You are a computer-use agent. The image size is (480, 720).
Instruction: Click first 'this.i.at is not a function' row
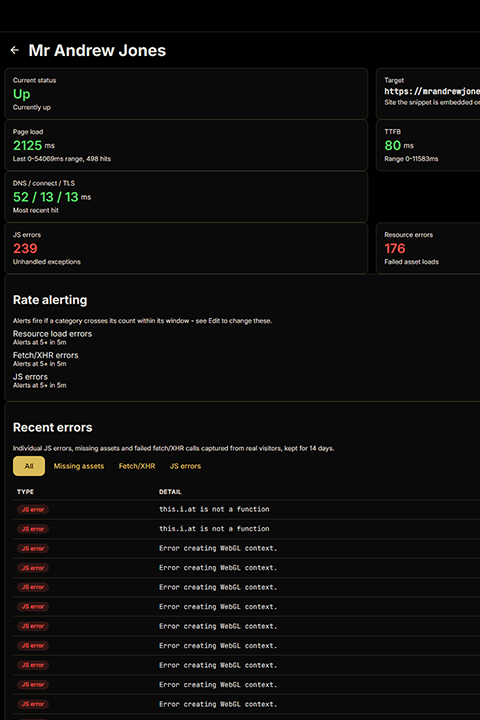point(246,509)
